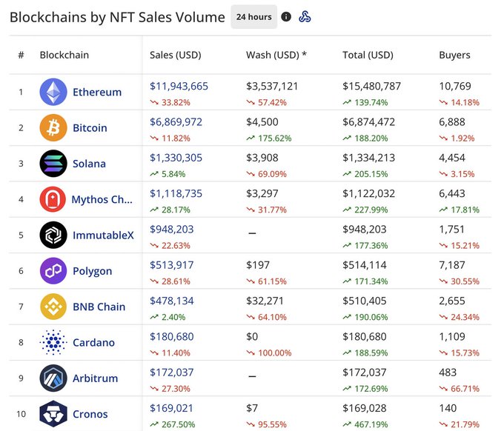Sort by the Total (USD) column header
The height and width of the screenshot is (431, 504).
tap(368, 55)
